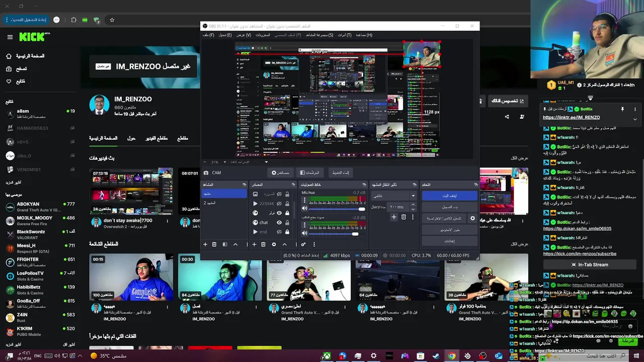Share IM_RENZOO channel icon

tap(507, 117)
